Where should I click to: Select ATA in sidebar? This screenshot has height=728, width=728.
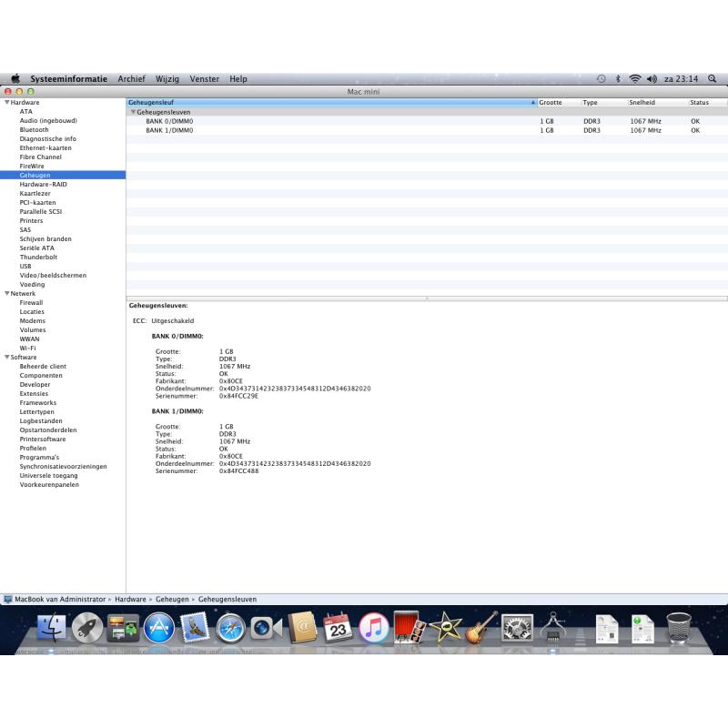[26, 111]
